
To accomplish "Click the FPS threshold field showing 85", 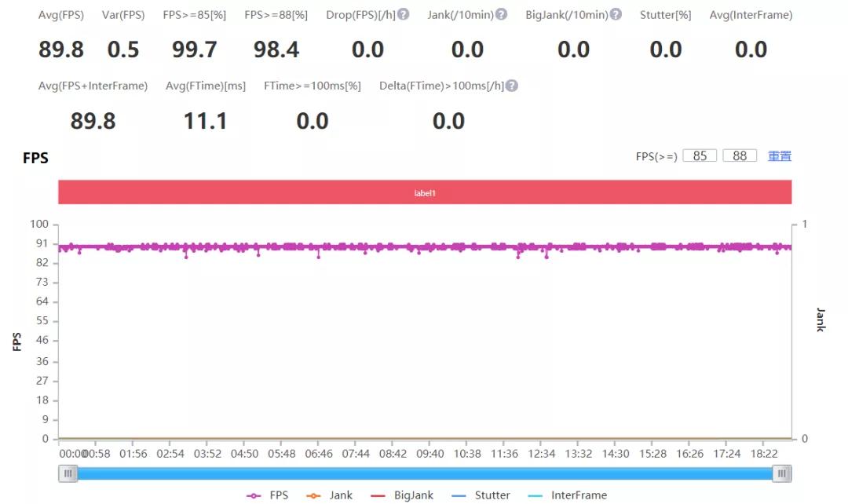I will click(700, 156).
